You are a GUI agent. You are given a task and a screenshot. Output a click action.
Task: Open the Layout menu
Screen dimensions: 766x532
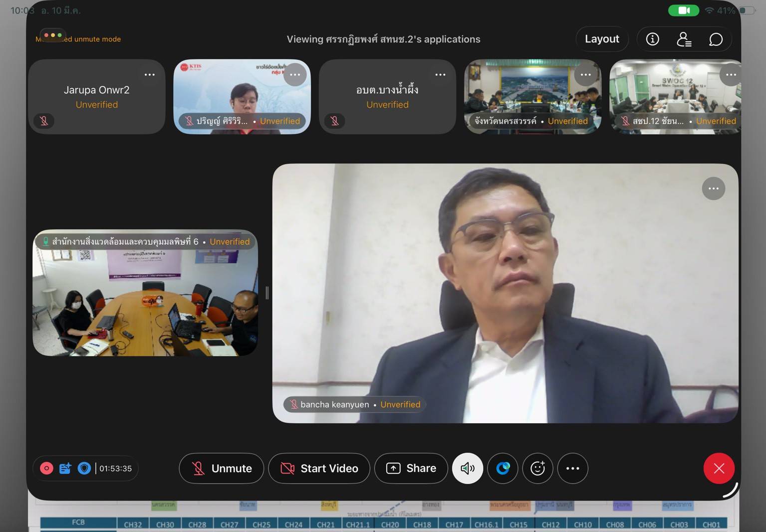pyautogui.click(x=602, y=39)
